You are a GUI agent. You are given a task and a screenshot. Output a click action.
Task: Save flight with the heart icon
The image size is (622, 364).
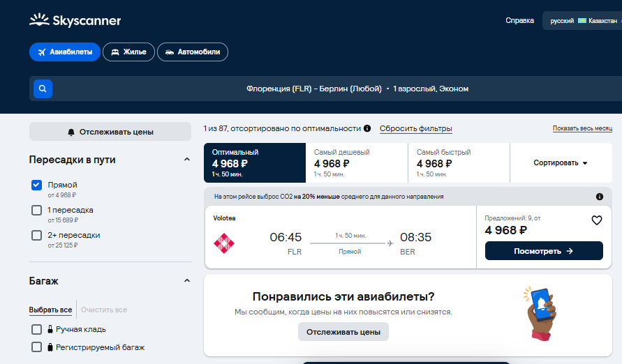click(597, 220)
